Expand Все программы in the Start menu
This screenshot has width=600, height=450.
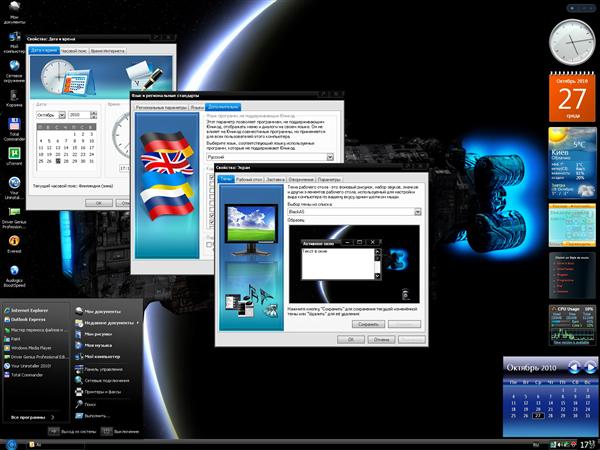click(33, 417)
